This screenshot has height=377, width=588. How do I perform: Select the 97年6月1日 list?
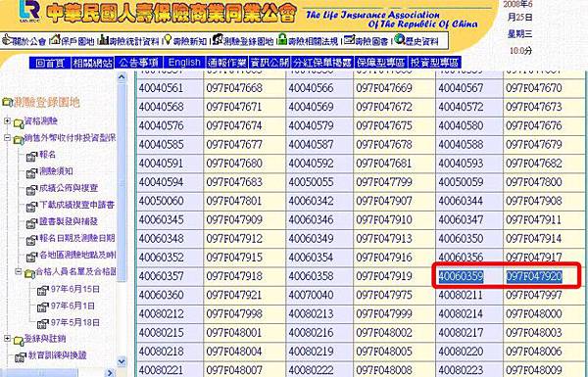point(73,306)
